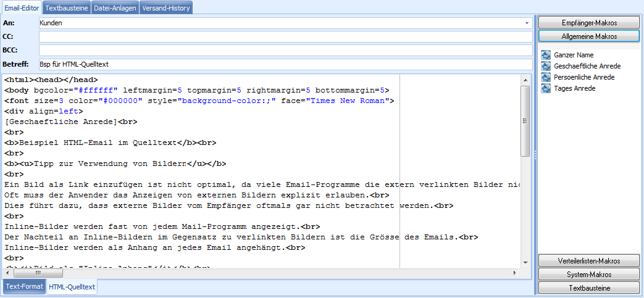The width and height of the screenshot is (644, 298).
Task: Click the Tages Anrede macro icon
Action: click(x=546, y=88)
